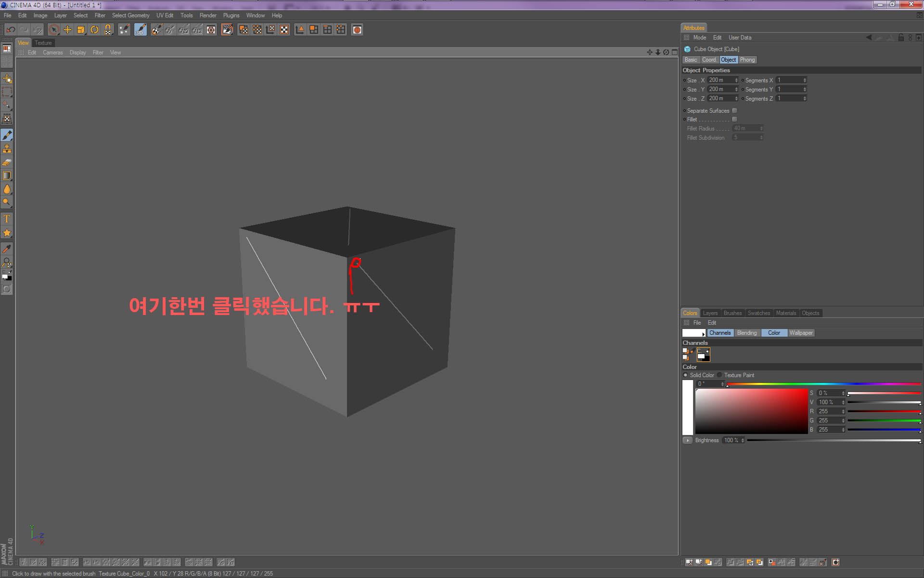Image resolution: width=924 pixels, height=578 pixels.
Task: Open the Select Geometry menu
Action: click(130, 15)
